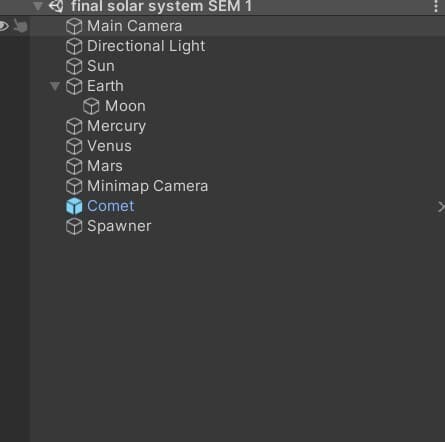Select the Minimap Camera object
Viewport: 445px width, 442px height.
pyautogui.click(x=147, y=186)
